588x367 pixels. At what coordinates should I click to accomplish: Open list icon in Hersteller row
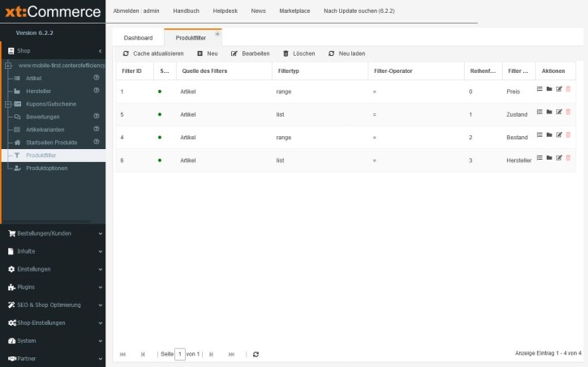tap(539, 158)
